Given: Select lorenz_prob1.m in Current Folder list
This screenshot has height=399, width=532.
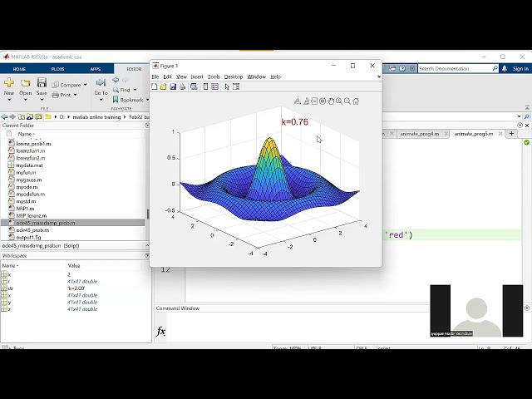Looking at the screenshot, I should [33, 144].
